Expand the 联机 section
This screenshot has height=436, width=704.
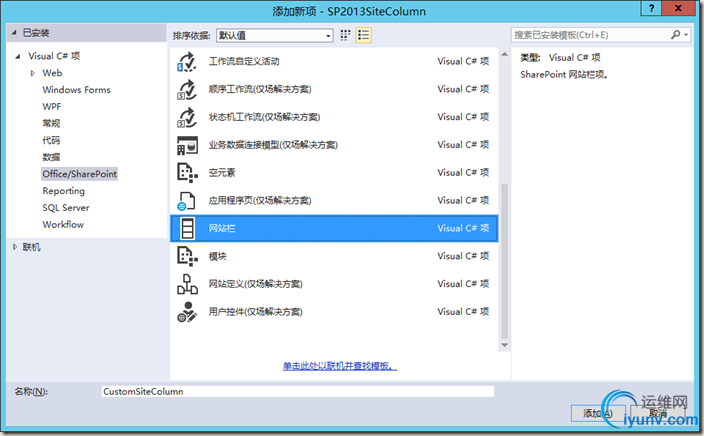point(15,247)
